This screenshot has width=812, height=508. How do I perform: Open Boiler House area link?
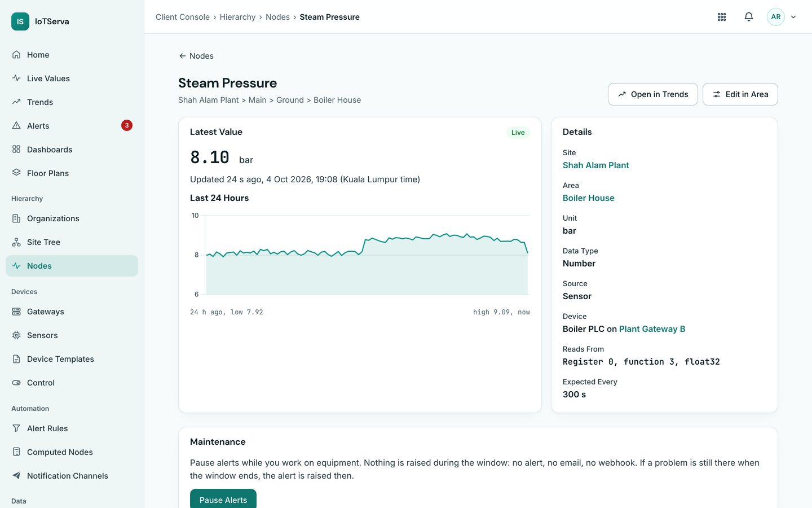pos(589,198)
